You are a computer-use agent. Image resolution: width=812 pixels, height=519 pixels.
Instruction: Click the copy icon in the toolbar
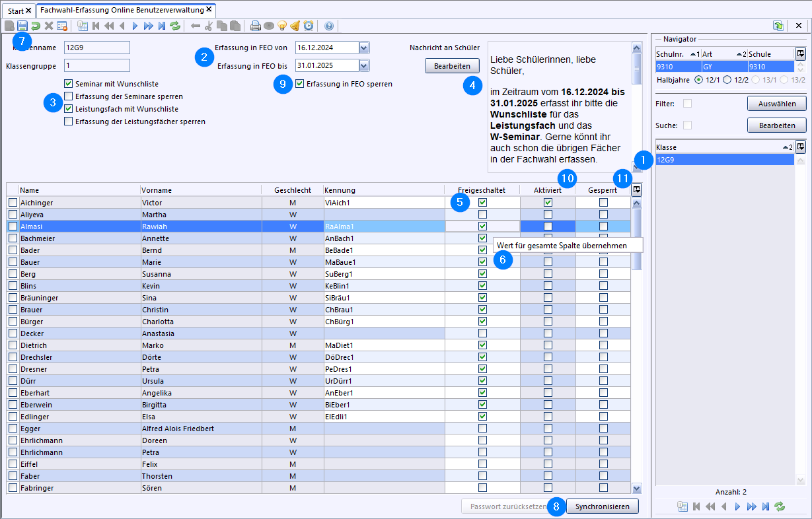[x=221, y=26]
